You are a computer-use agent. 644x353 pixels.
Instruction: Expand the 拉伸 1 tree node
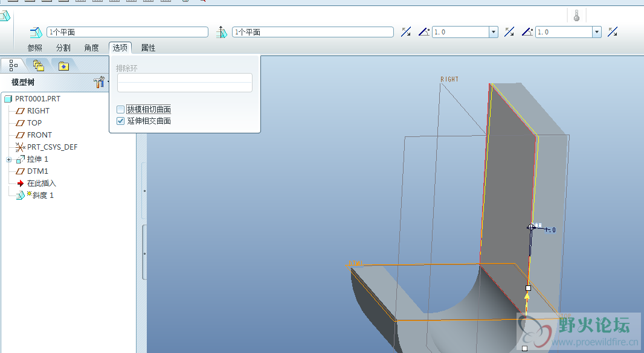pos(8,160)
